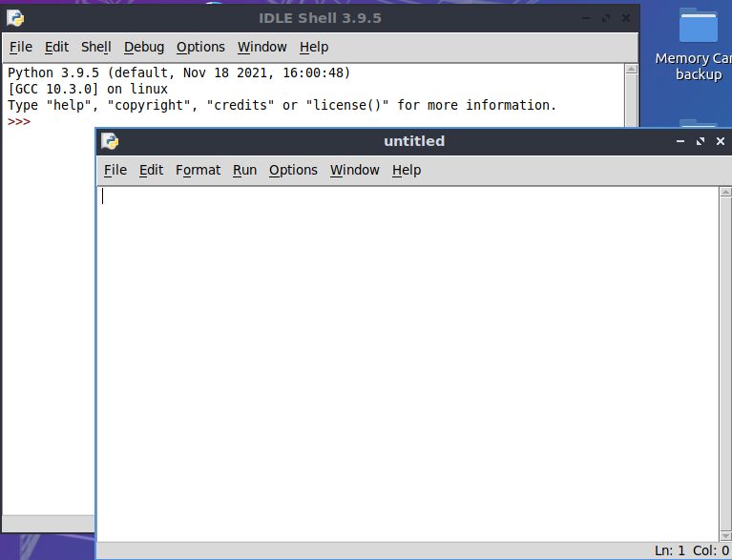This screenshot has width=732, height=560.
Task: Open the Run menu in the editor
Action: tap(244, 170)
